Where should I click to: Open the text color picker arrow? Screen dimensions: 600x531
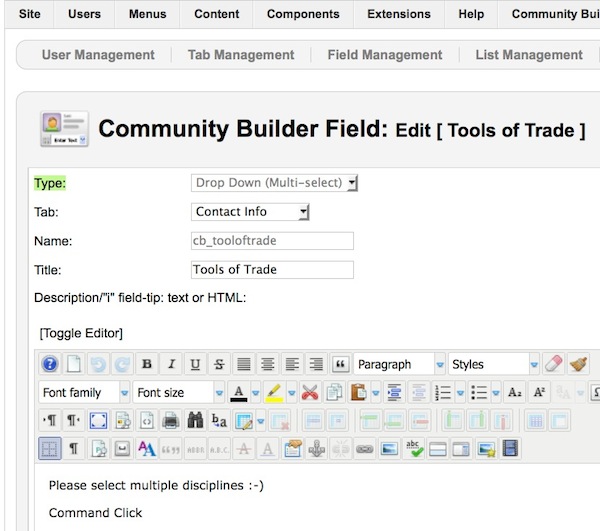[x=256, y=393]
